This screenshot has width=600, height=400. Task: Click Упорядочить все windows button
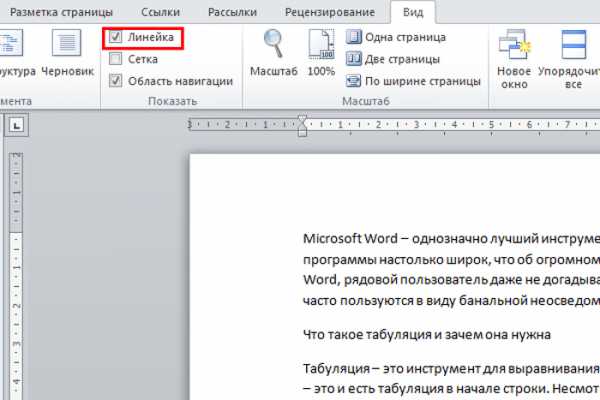tap(569, 59)
